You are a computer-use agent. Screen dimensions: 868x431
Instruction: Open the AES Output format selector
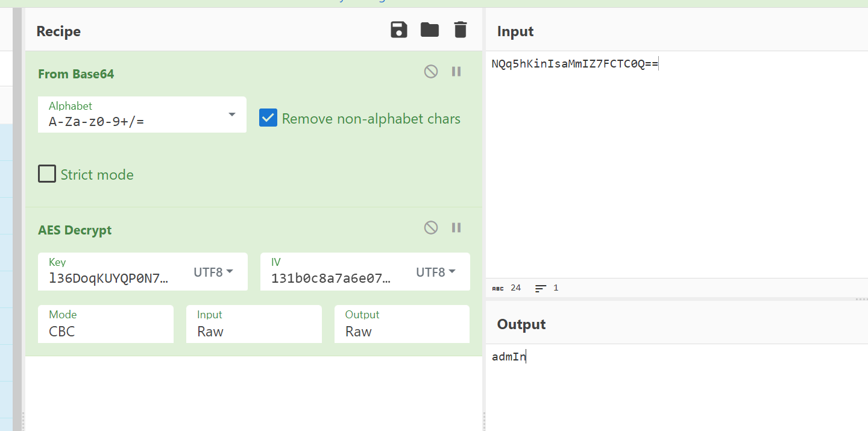401,324
